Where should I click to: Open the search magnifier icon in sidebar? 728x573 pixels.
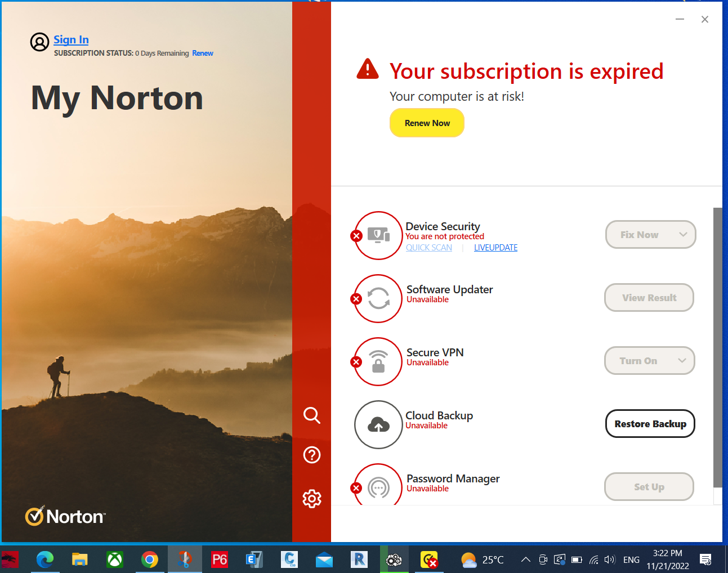coord(312,415)
